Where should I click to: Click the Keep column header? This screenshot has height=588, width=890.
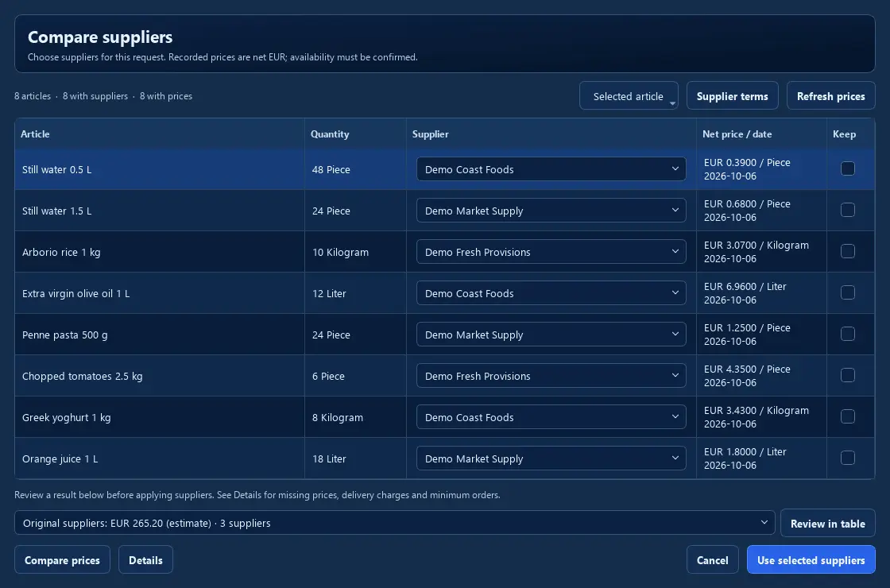click(851, 134)
